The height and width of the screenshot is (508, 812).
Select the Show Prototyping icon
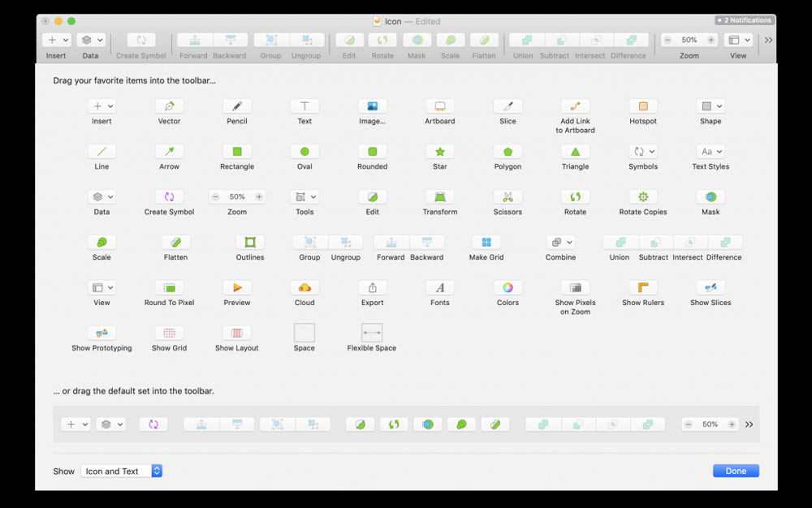[101, 334]
